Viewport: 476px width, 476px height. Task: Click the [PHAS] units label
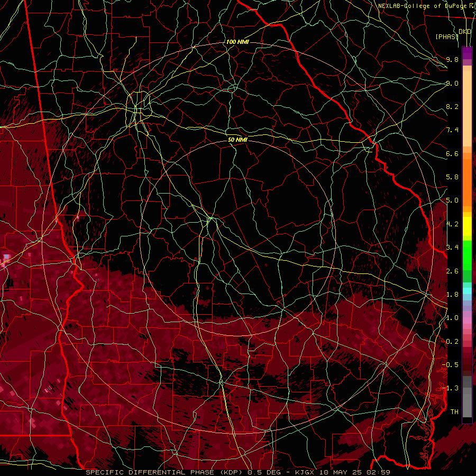447,36
